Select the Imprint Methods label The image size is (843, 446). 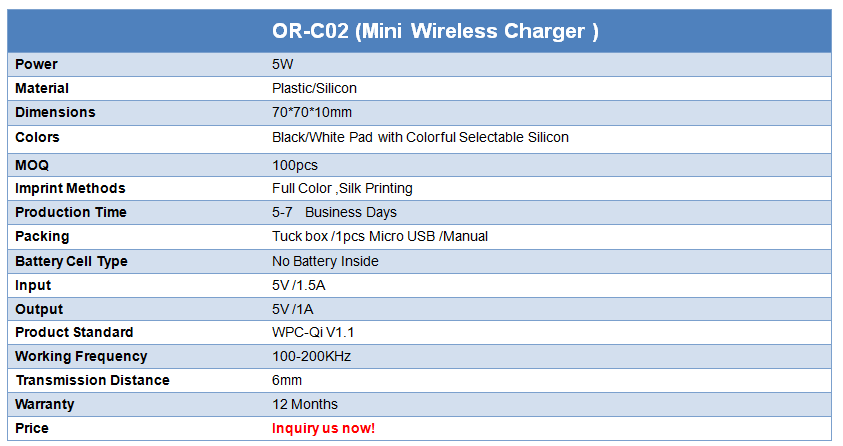(70, 188)
